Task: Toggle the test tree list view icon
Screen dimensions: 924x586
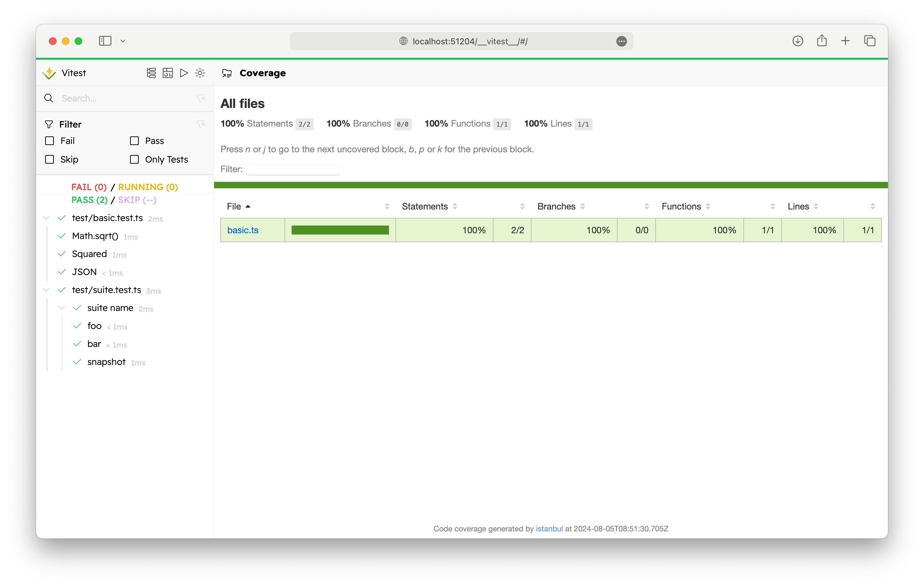Action: (151, 73)
